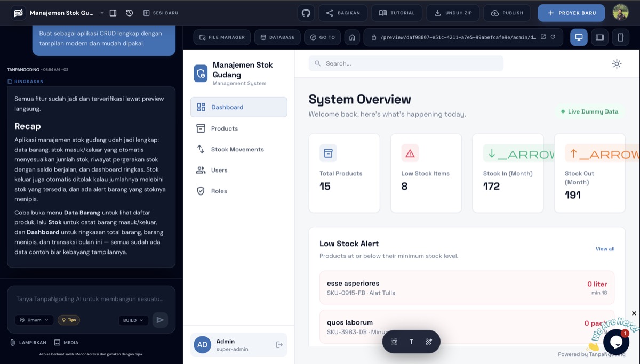The height and width of the screenshot is (364, 640).
Task: Click the PUBLISH button
Action: [507, 13]
